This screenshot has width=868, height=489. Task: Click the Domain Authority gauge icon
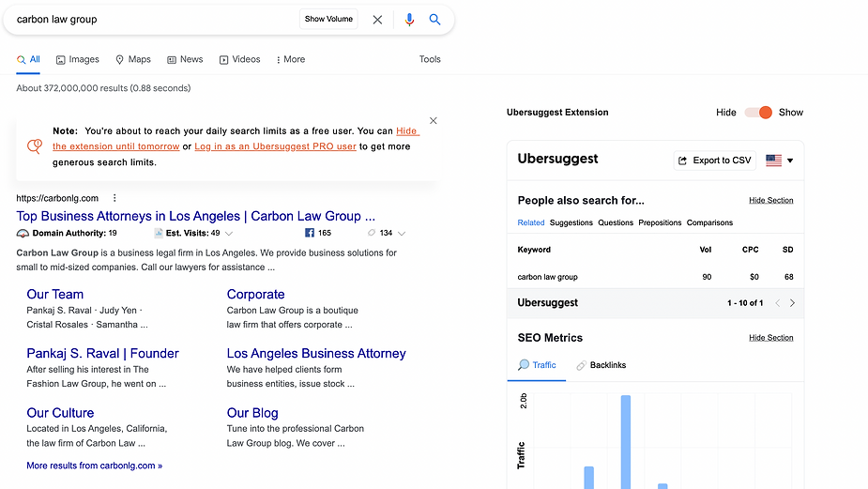click(23, 233)
